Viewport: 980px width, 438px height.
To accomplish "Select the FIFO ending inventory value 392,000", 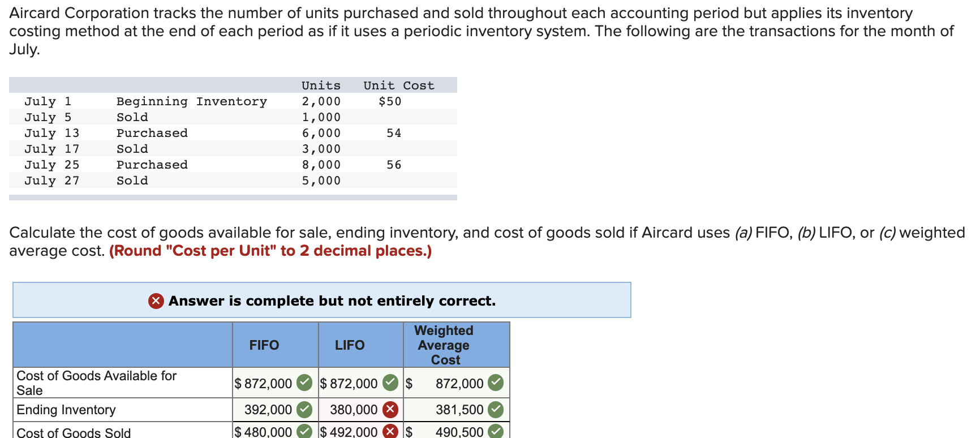I will coord(268,410).
